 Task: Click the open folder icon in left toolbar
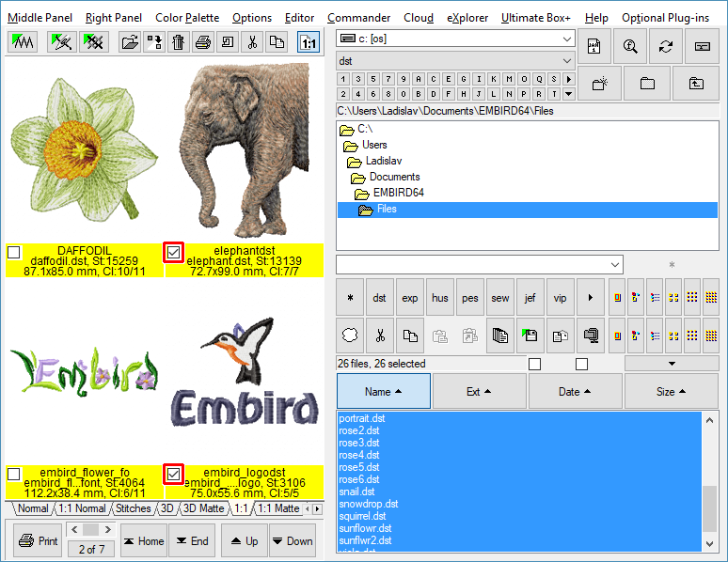pyautogui.click(x=129, y=42)
